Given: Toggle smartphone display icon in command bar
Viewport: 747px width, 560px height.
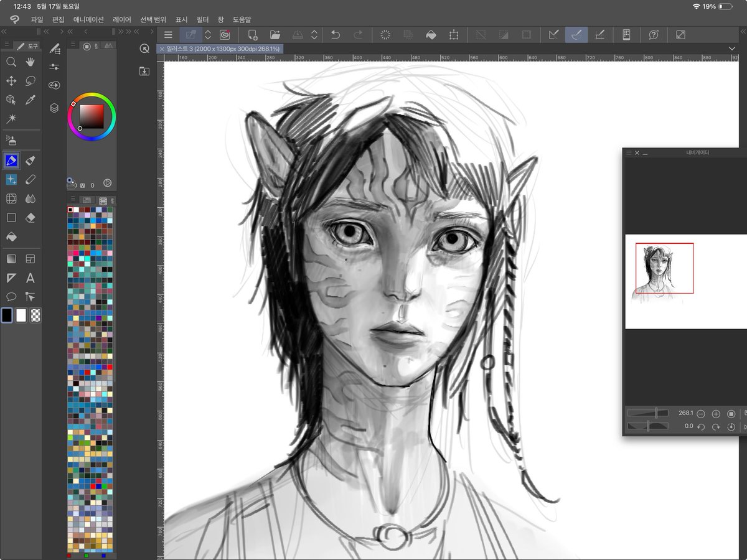Looking at the screenshot, I should [x=627, y=35].
